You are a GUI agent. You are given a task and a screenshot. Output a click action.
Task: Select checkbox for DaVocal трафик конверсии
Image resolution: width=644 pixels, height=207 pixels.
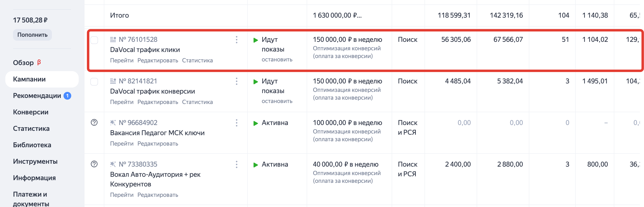(x=94, y=81)
